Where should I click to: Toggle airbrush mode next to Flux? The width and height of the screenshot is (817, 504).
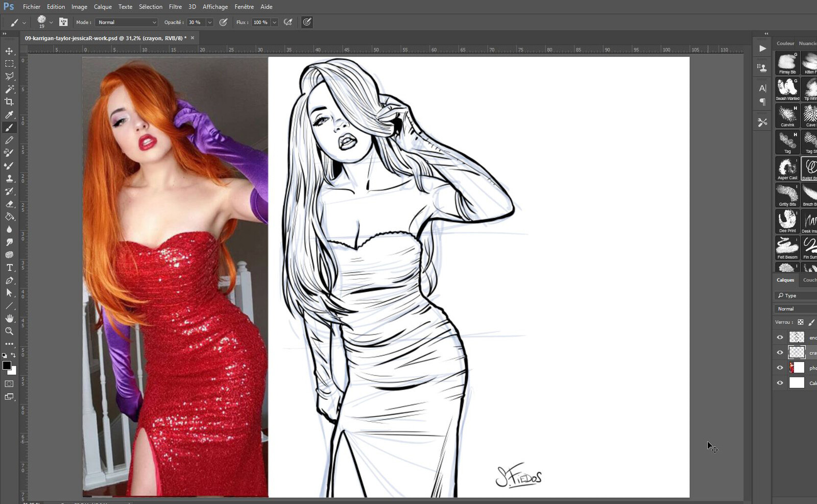click(288, 22)
